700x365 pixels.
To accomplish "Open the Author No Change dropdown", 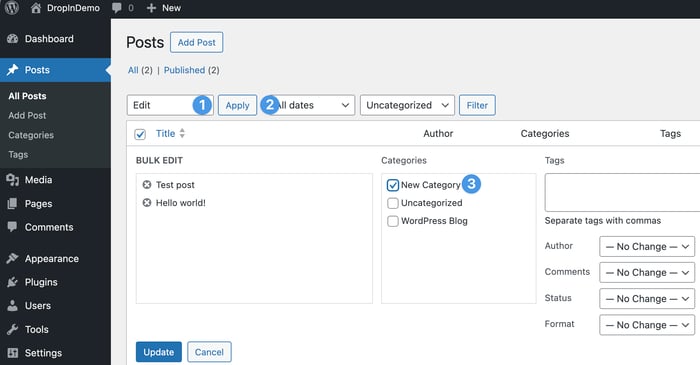I will 647,247.
